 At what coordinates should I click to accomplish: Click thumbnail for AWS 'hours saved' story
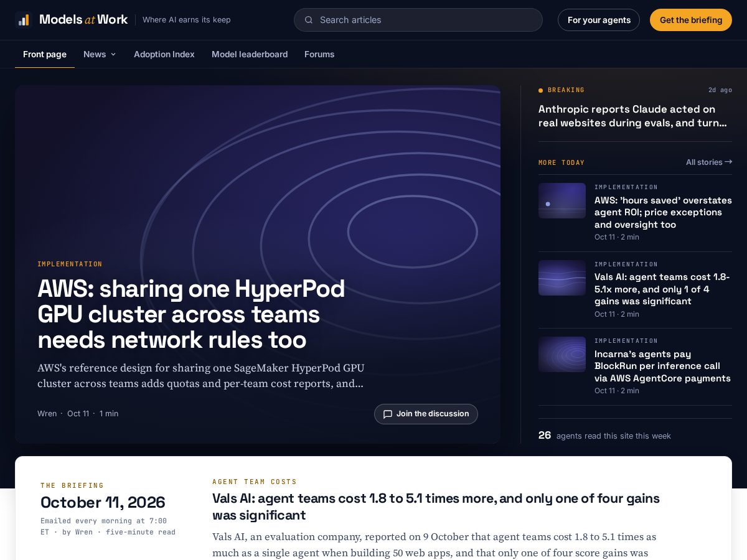pyautogui.click(x=562, y=200)
